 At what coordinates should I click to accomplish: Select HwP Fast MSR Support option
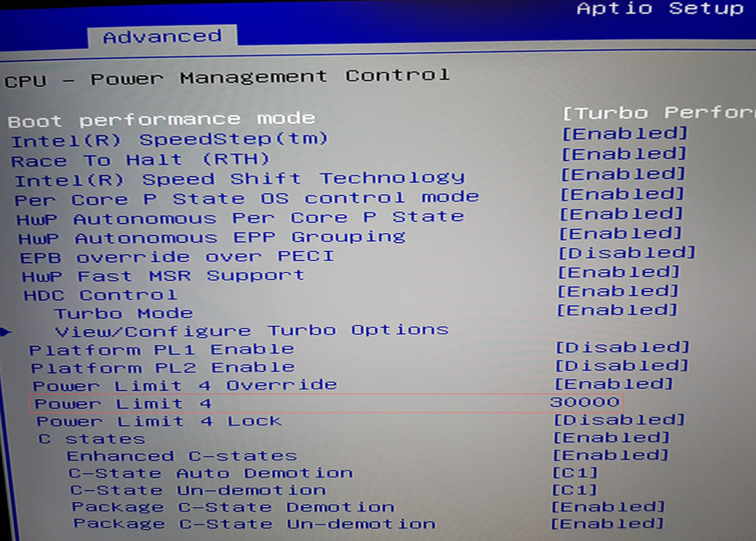coord(163,276)
